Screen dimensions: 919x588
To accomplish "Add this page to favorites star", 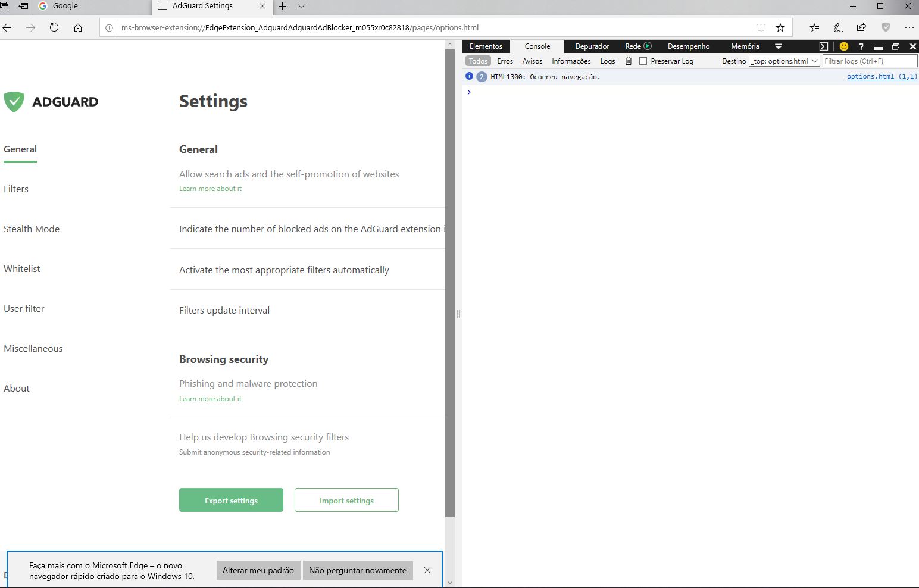I will pyautogui.click(x=780, y=27).
